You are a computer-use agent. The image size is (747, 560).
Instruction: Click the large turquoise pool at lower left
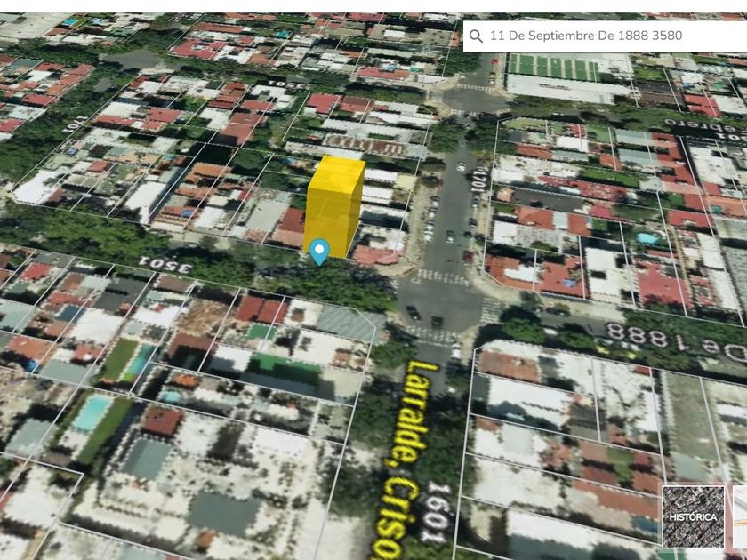(x=91, y=413)
